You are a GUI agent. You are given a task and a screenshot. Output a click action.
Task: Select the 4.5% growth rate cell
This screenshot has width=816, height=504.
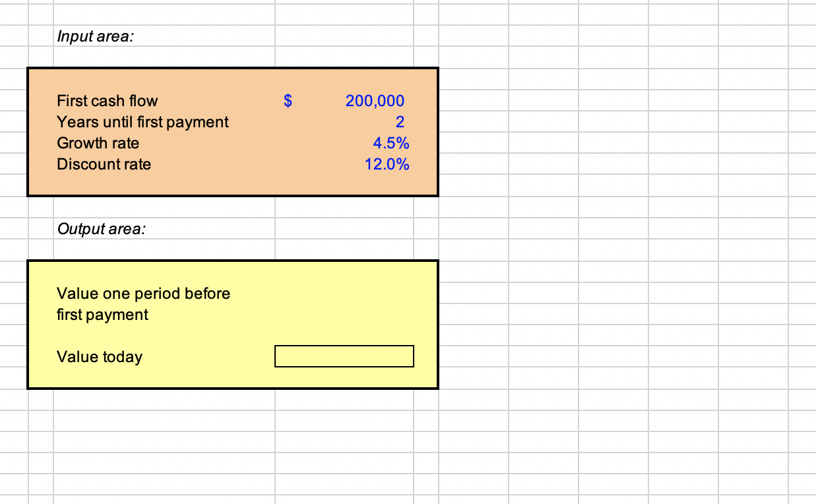pos(391,143)
